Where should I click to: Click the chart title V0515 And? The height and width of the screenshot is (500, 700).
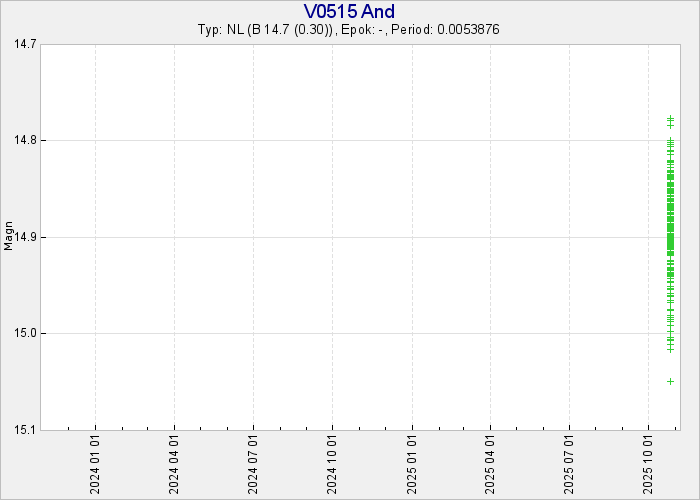tap(349, 11)
